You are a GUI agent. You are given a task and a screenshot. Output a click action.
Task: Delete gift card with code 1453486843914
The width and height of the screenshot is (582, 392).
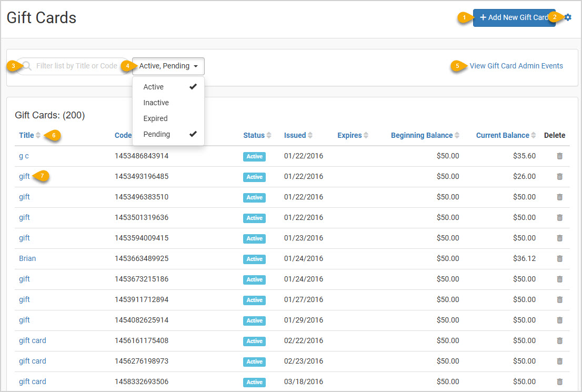(x=560, y=156)
